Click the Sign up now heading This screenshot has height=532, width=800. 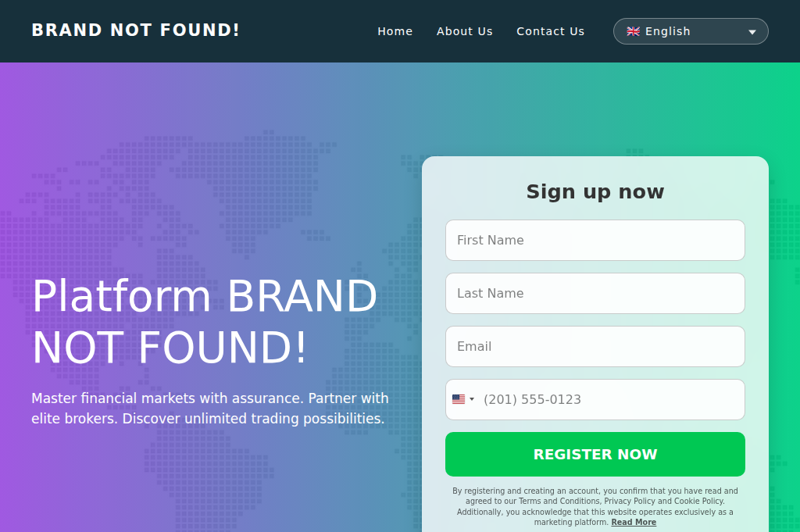(595, 191)
